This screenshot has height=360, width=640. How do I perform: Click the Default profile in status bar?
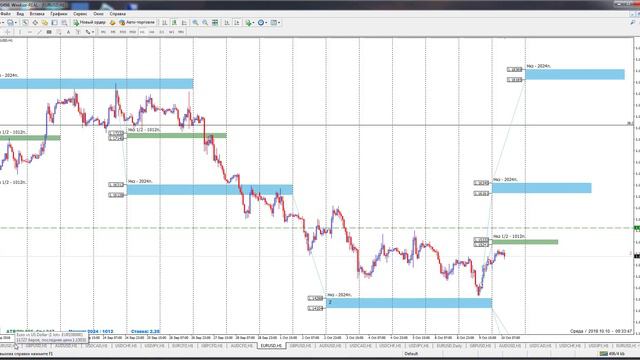[411, 353]
